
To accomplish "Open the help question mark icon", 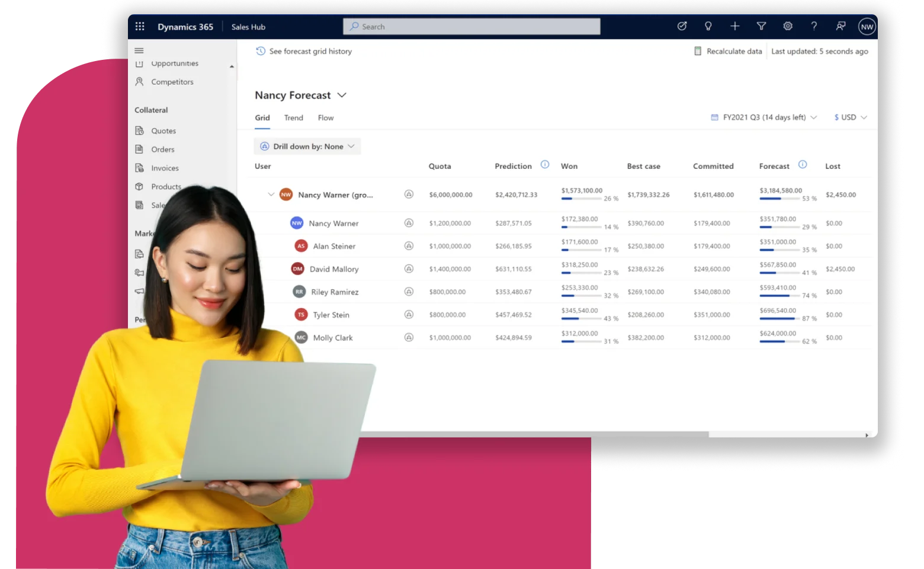I will coord(814,26).
